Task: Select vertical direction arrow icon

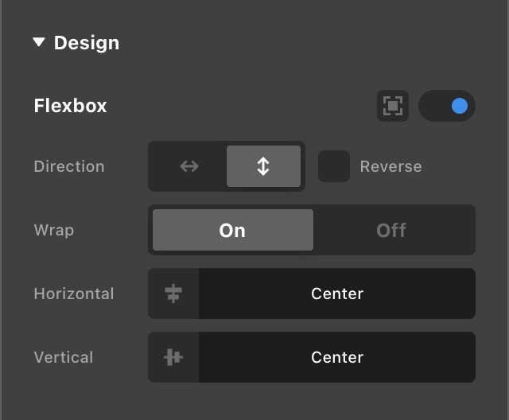Action: coord(263,166)
